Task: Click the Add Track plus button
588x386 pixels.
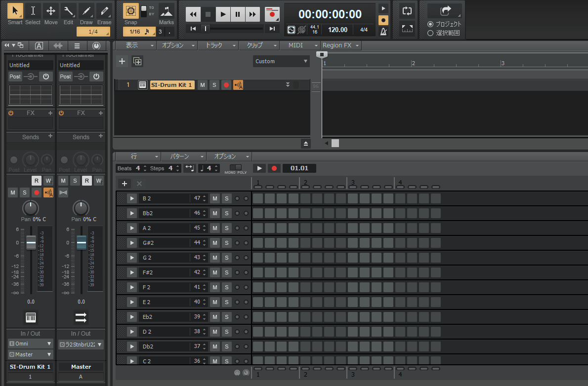Action: click(123, 61)
